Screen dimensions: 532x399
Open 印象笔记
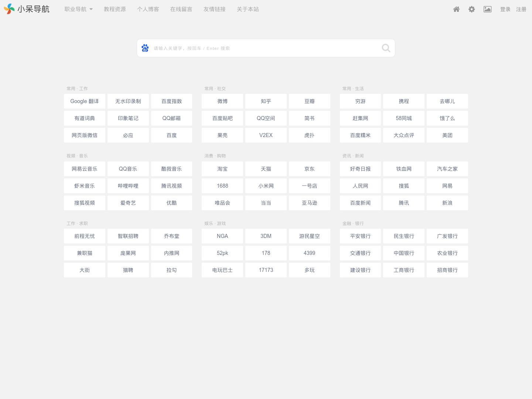[128, 118]
